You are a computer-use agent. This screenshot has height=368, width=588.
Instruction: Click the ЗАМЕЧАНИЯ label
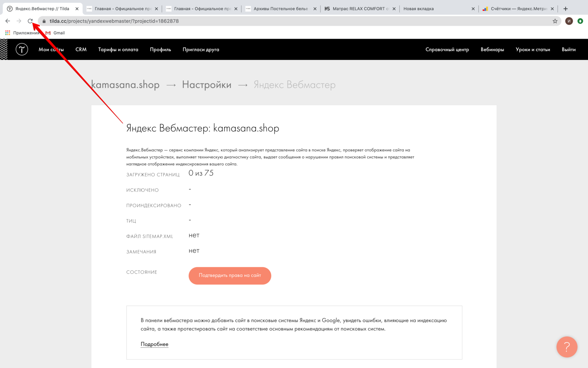point(141,252)
